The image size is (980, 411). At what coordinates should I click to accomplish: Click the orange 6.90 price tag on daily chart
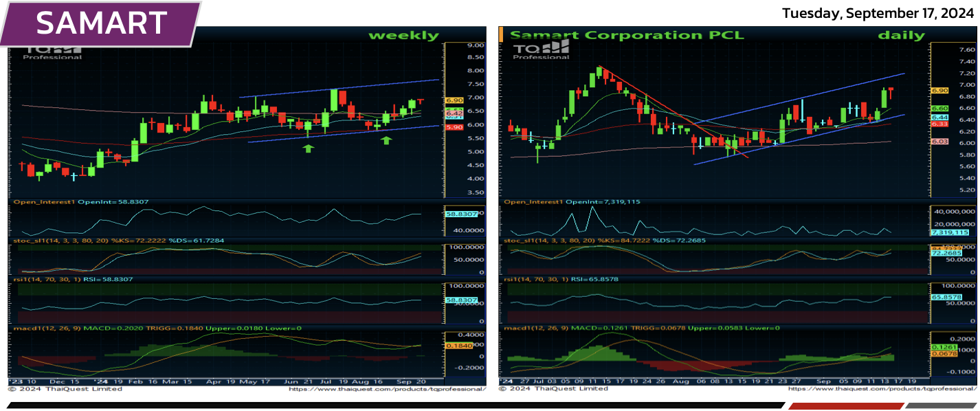tap(939, 91)
